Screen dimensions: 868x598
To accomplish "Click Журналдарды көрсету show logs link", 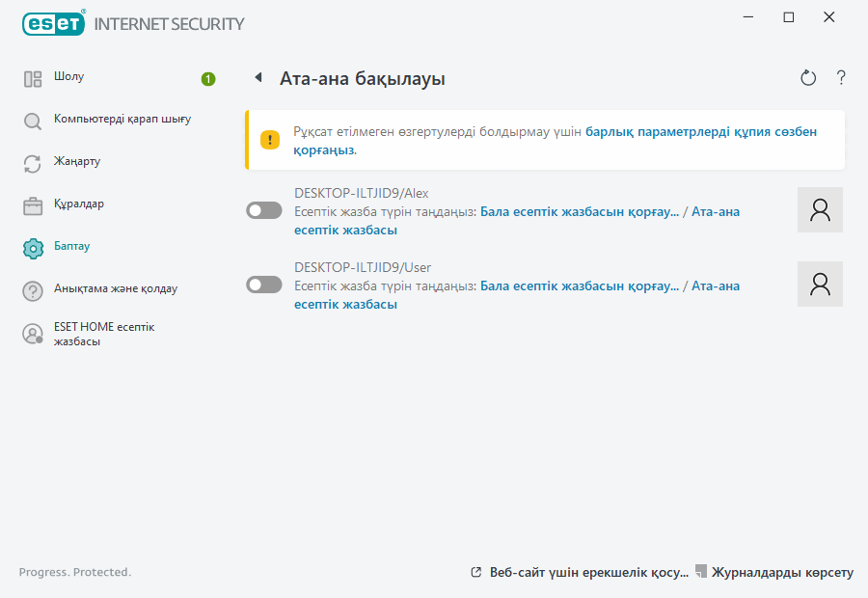I will pos(781,572).
